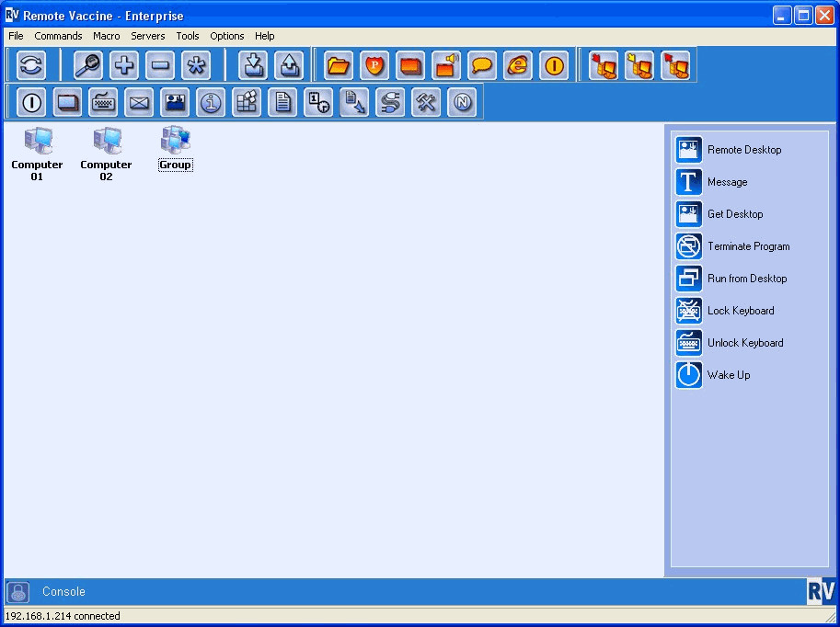Click the orange window screen icon
Screen dimensions: 840x627
coord(410,65)
